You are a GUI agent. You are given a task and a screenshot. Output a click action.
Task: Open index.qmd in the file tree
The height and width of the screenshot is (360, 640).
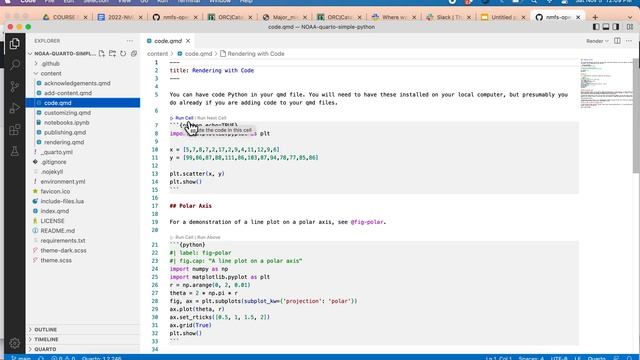pyautogui.click(x=55, y=211)
